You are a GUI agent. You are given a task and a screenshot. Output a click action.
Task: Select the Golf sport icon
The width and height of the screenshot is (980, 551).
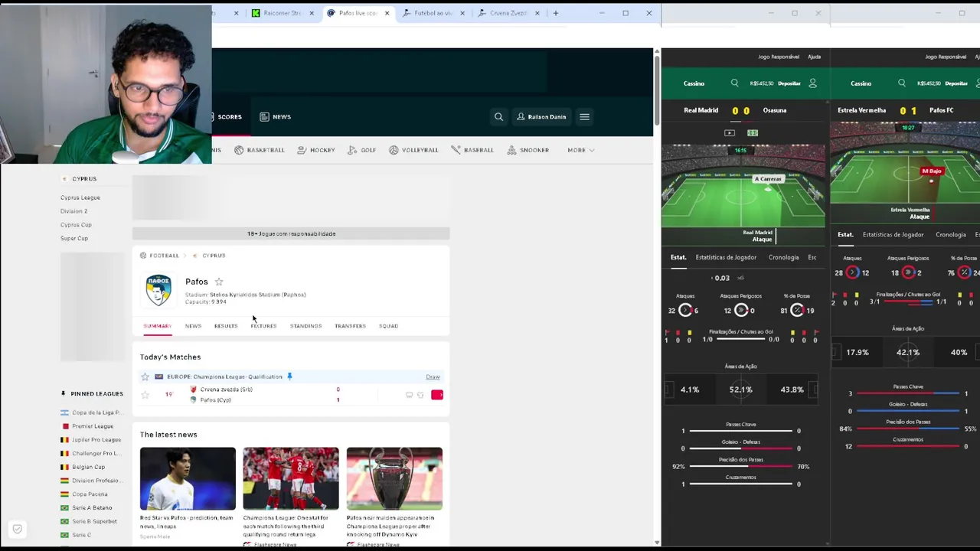(x=352, y=150)
